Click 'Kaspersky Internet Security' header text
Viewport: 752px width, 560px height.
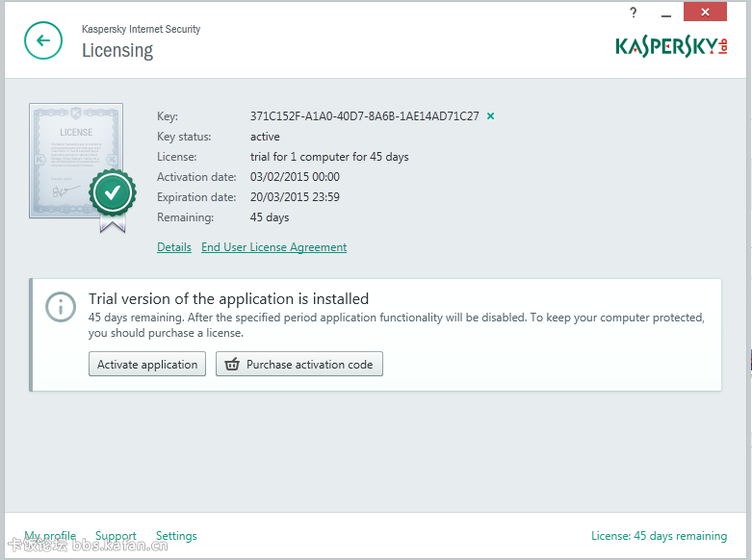141,29
